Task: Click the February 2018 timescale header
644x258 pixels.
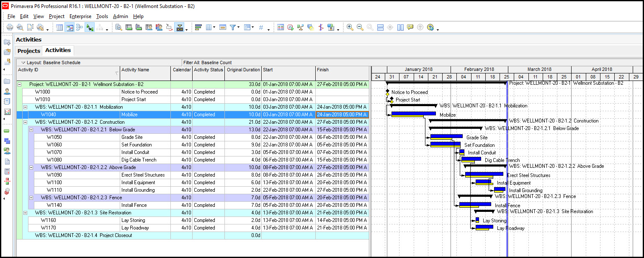Action: (479, 69)
